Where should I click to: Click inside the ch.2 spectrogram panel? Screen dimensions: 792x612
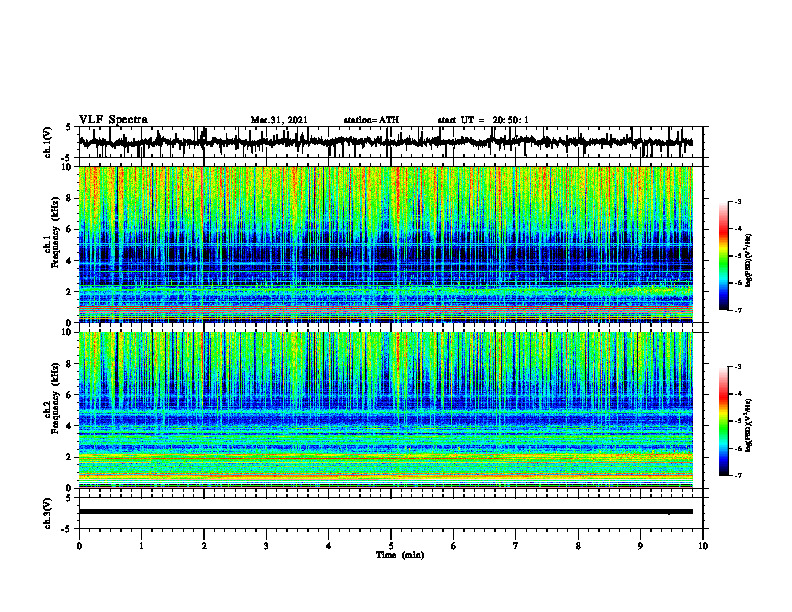click(386, 410)
